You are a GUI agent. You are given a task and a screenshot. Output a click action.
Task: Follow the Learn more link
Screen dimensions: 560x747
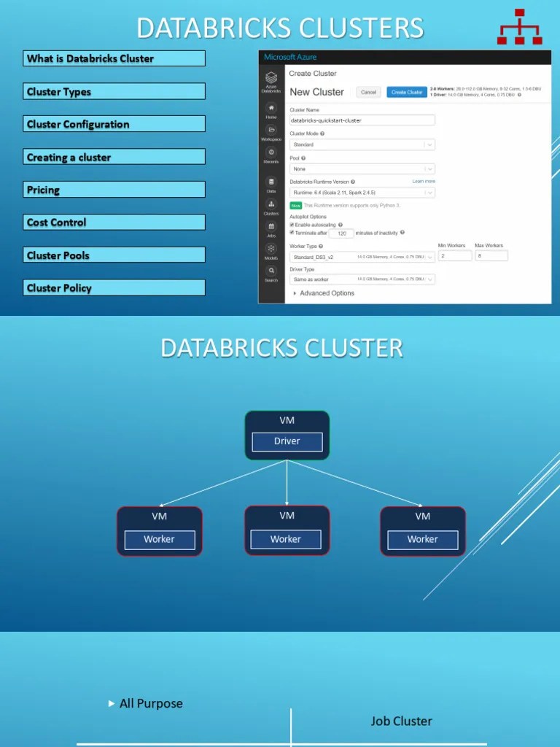point(424,182)
